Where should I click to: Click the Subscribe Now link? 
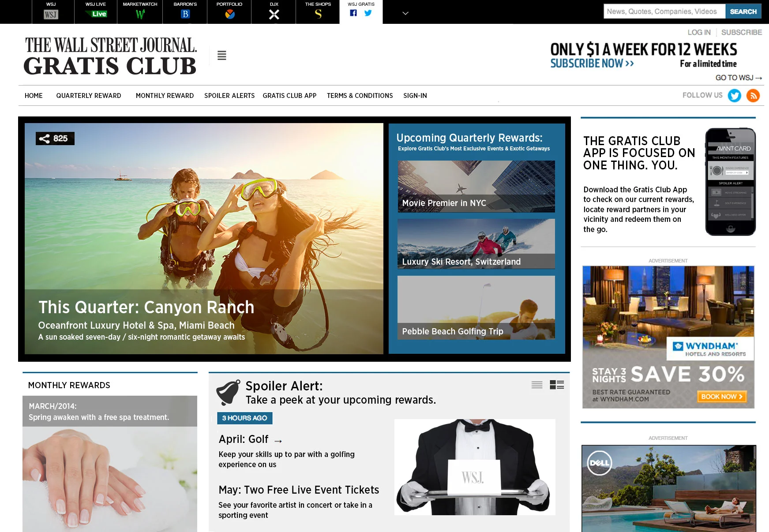pos(591,63)
